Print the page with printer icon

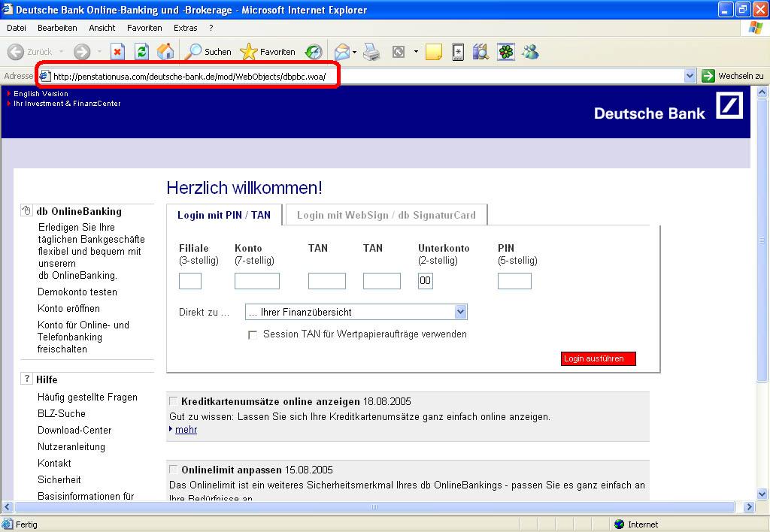point(371,52)
